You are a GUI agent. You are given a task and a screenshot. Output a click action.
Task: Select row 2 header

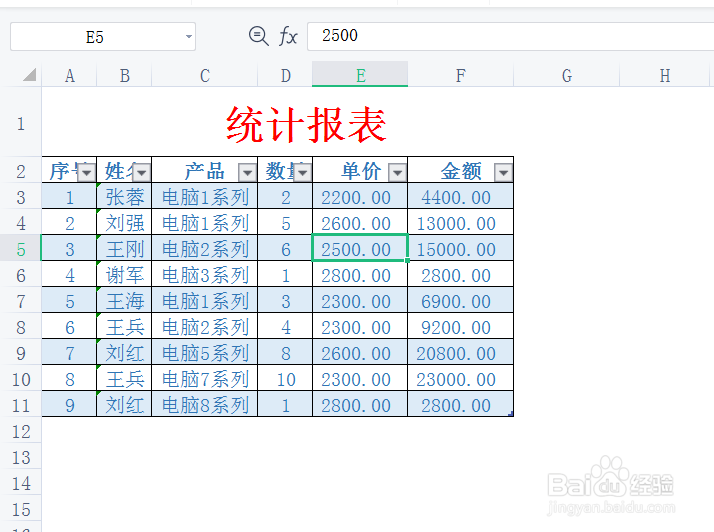[20, 171]
